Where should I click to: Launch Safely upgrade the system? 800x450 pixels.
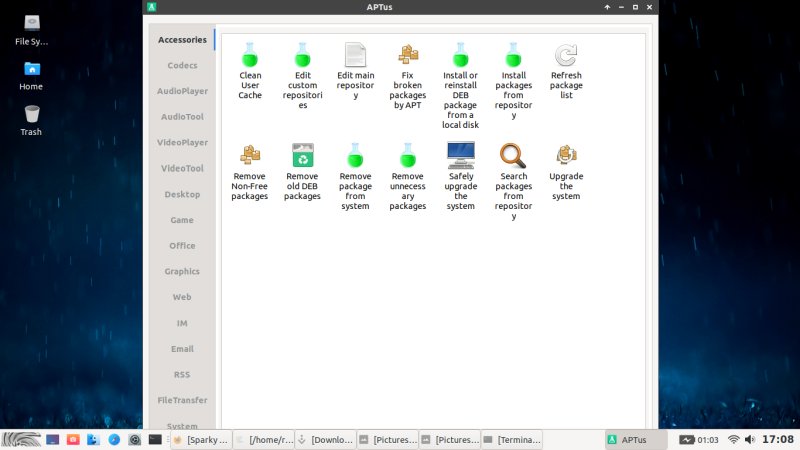tap(460, 177)
